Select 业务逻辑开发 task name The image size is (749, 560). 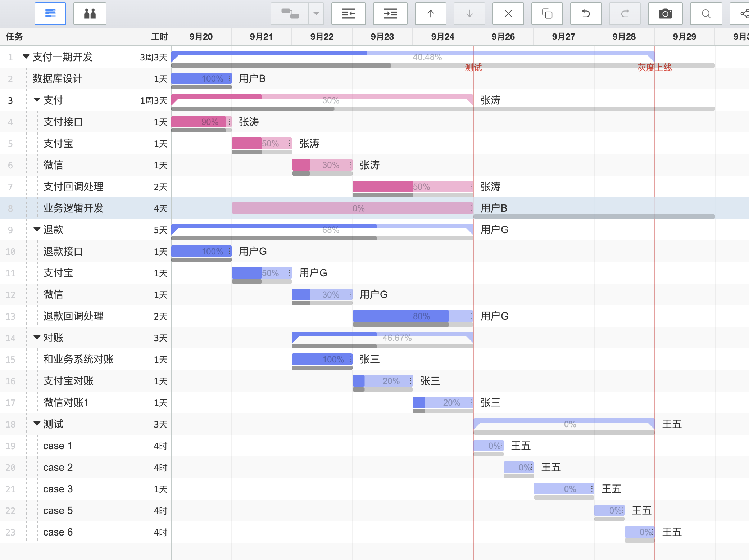73,208
